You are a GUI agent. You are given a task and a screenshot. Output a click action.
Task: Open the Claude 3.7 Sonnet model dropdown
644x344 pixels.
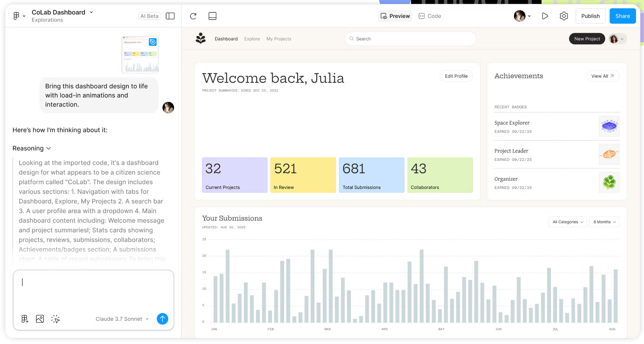tap(122, 319)
